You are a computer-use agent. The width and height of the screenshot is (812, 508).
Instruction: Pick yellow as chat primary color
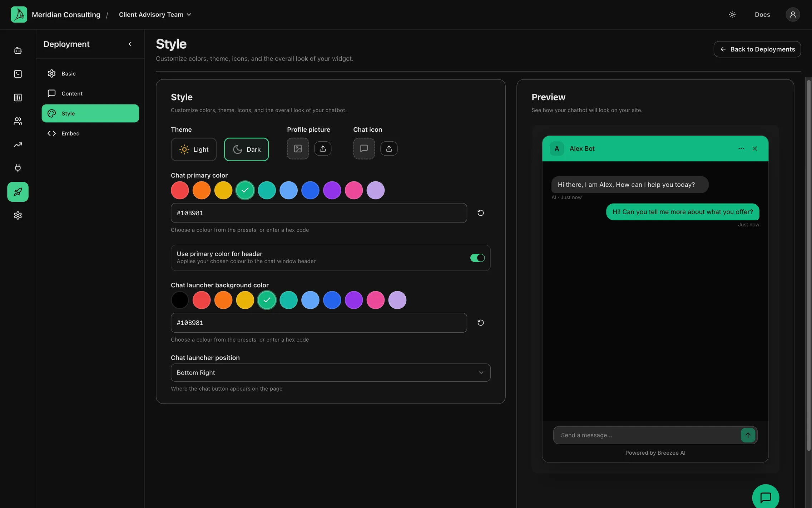tap(223, 190)
